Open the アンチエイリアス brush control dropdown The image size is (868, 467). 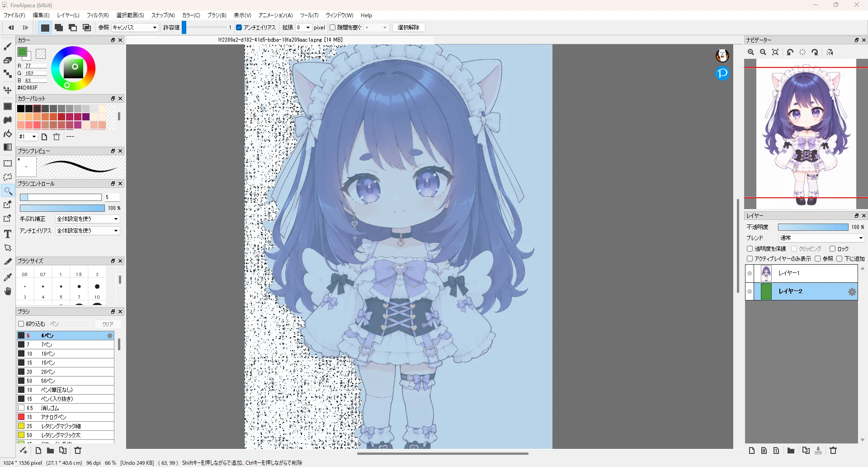point(87,231)
